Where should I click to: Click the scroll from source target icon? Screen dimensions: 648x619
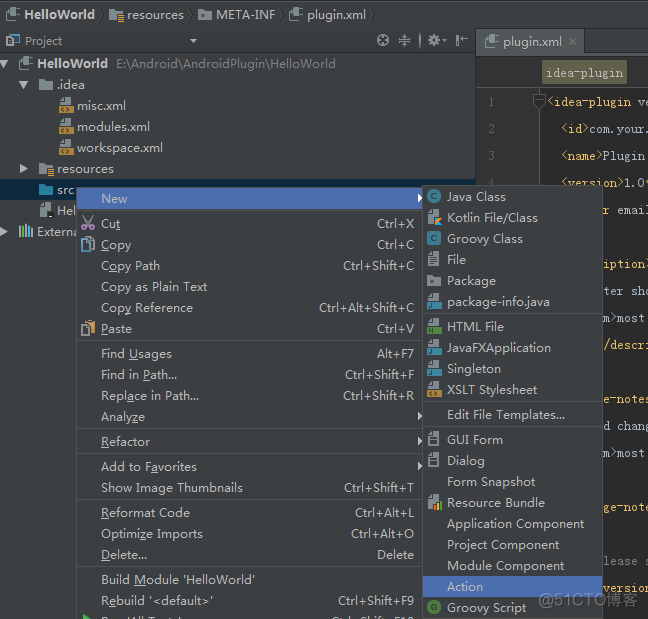pyautogui.click(x=383, y=41)
